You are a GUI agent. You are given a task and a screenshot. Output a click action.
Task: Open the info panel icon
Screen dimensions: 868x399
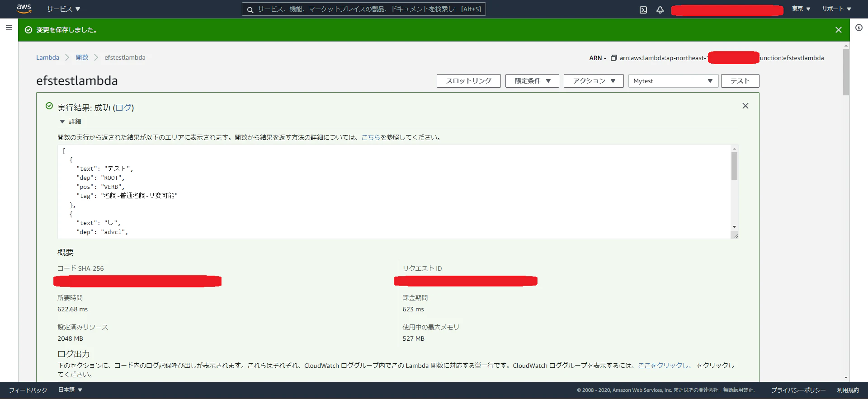tap(859, 28)
